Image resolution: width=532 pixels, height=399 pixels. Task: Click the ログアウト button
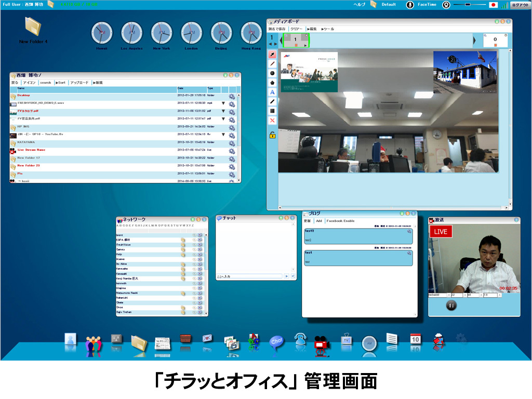coord(520,5)
